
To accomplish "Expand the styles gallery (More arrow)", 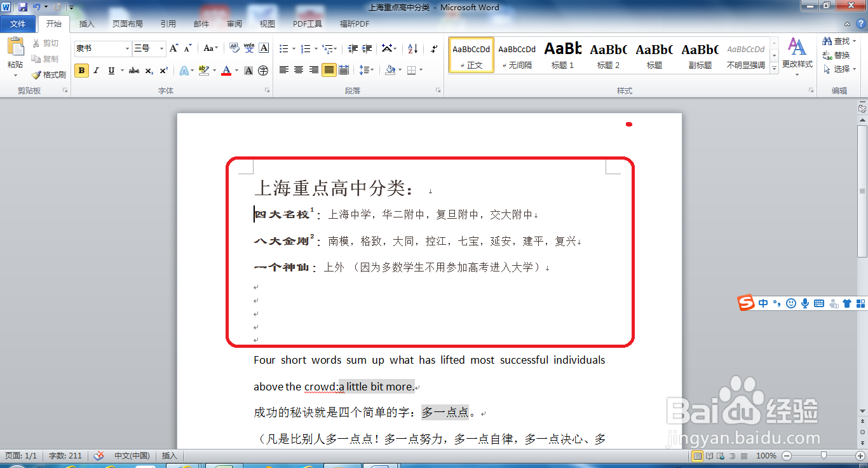I will (774, 68).
